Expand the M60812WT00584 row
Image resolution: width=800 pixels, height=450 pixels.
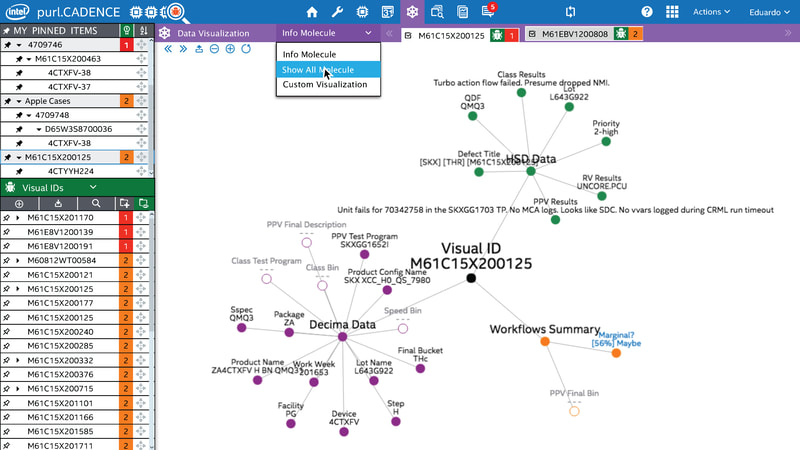pyautogui.click(x=18, y=261)
